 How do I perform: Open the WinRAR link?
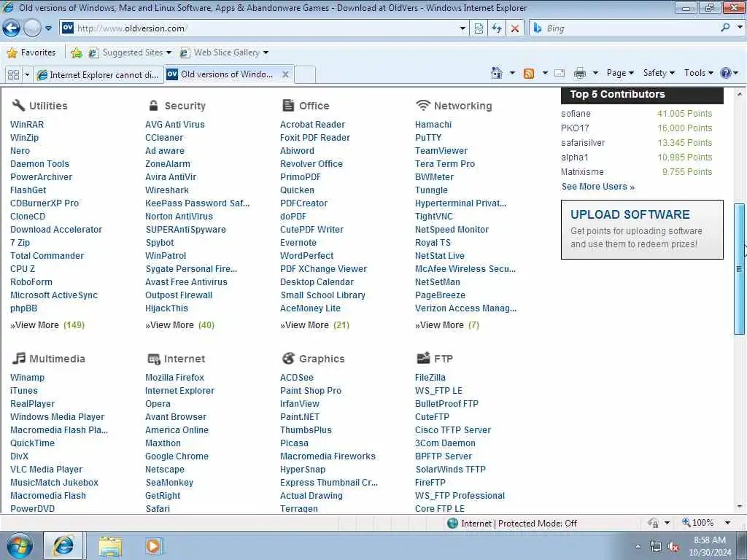coord(27,124)
